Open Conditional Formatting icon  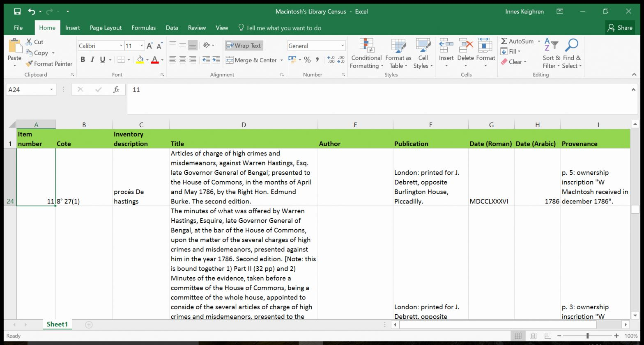366,46
